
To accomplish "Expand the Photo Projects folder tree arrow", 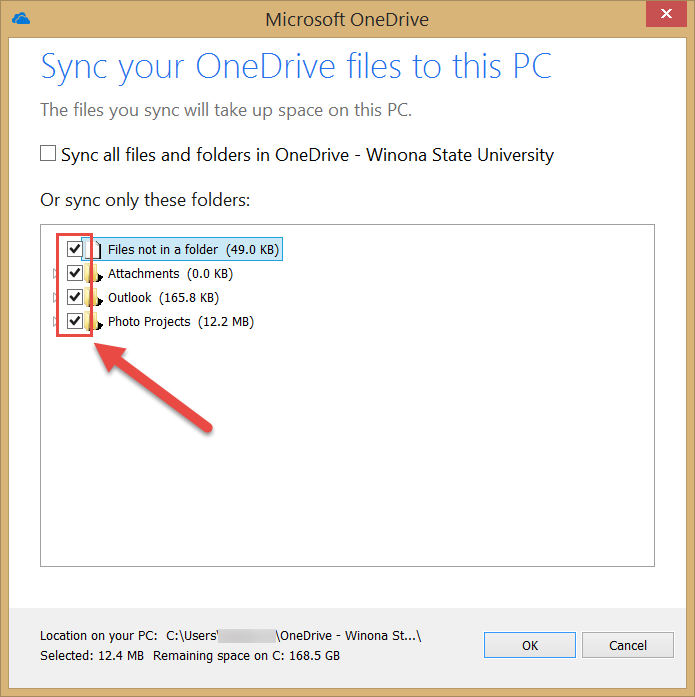I will pos(55,321).
